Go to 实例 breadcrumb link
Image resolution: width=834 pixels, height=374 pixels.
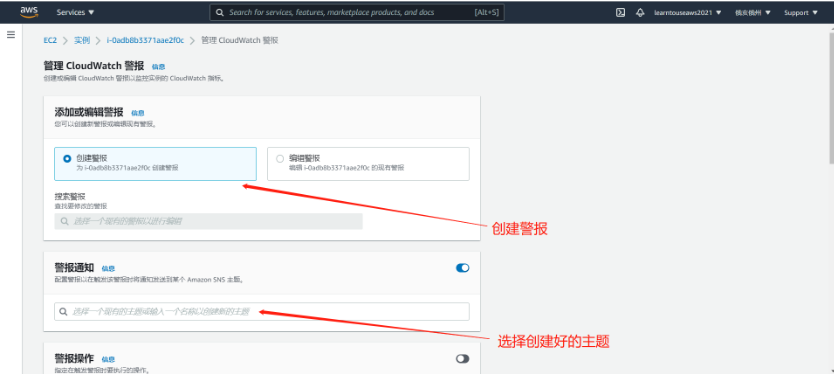click(82, 40)
